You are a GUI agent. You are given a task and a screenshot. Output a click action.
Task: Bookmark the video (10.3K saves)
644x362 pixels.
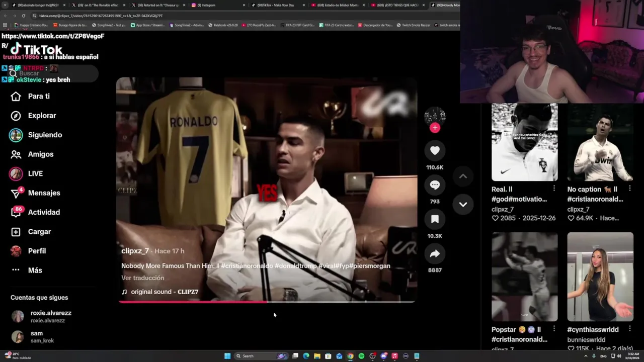click(435, 219)
